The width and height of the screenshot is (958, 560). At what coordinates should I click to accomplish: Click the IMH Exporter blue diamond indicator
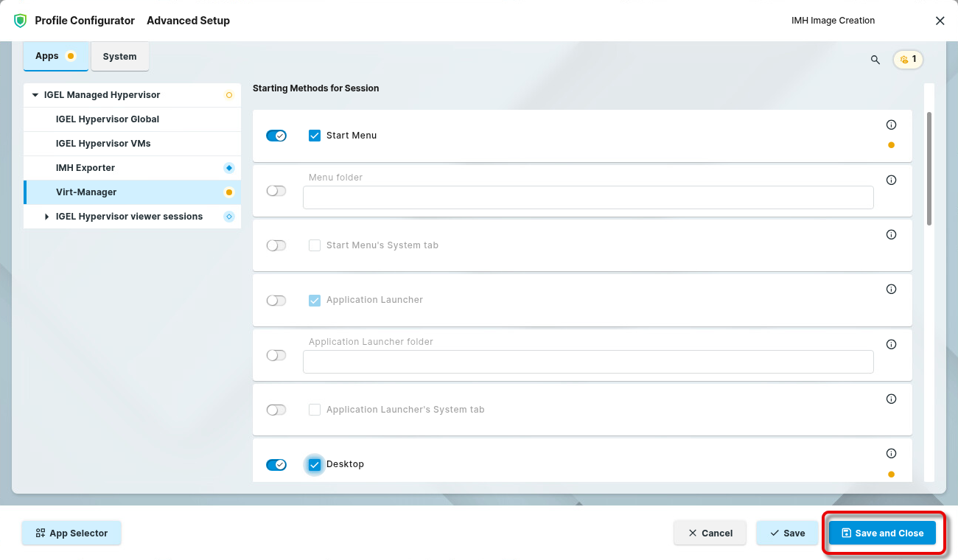(x=228, y=168)
